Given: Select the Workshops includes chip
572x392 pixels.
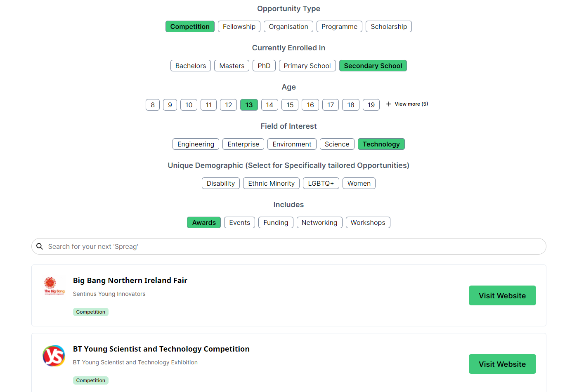Looking at the screenshot, I should pyautogui.click(x=368, y=222).
